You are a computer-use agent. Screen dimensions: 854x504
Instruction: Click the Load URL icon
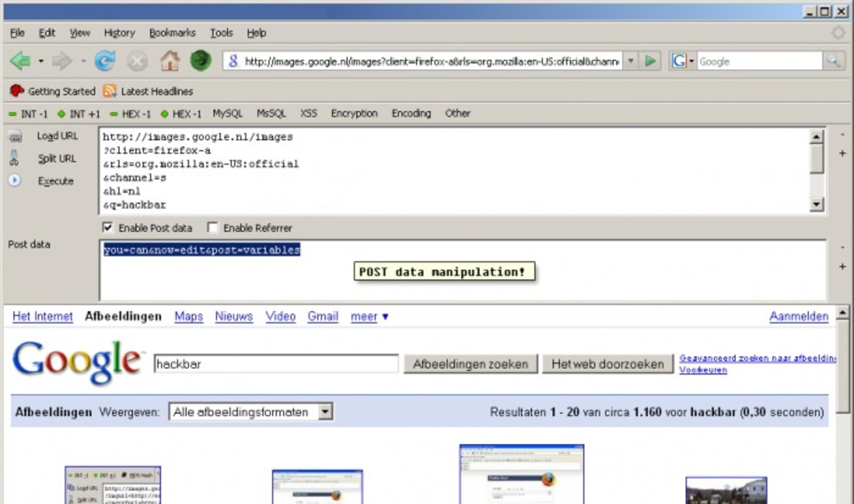coord(16,136)
